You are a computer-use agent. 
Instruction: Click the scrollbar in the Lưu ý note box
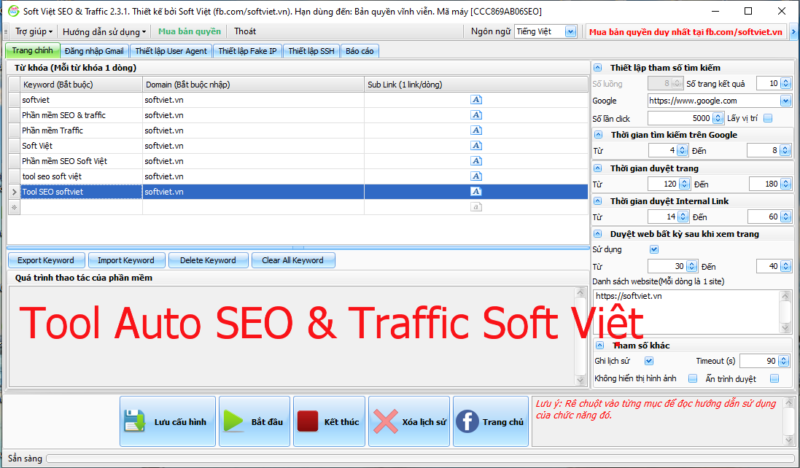coord(790,422)
